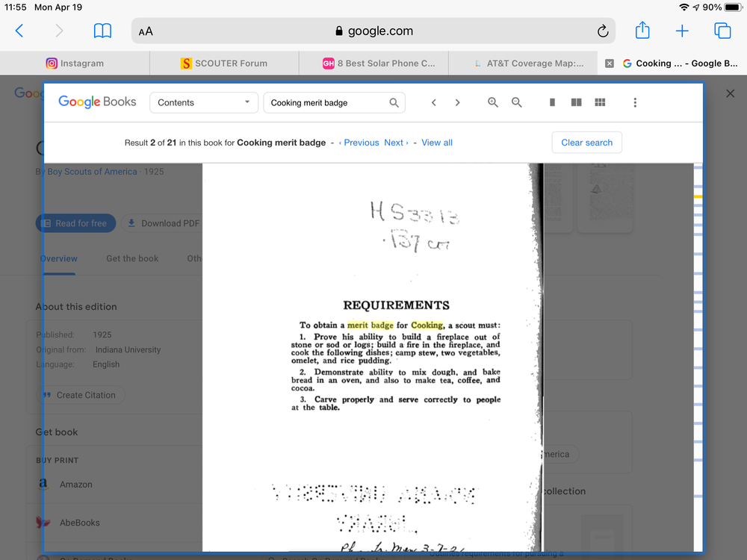The width and height of the screenshot is (747, 560).
Task: Click the Google Books logo
Action: click(x=97, y=102)
